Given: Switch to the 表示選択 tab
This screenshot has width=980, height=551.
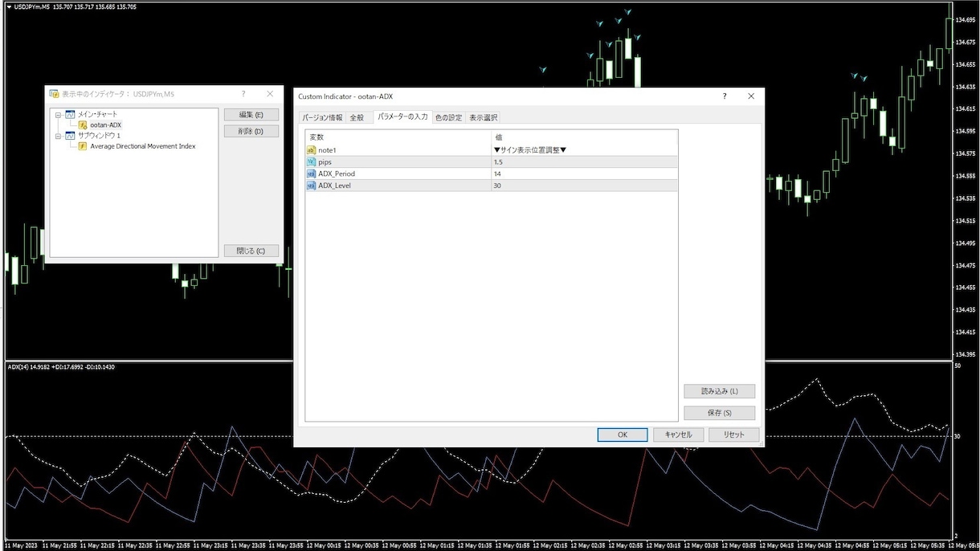Looking at the screenshot, I should pyautogui.click(x=484, y=117).
